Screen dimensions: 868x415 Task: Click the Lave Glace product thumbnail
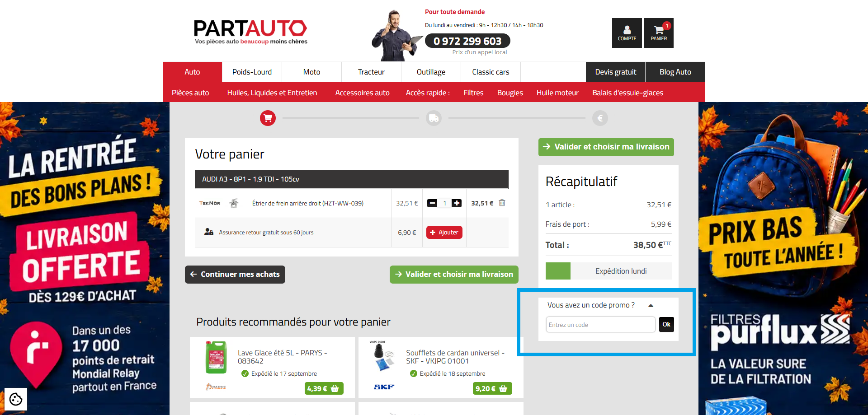216,357
